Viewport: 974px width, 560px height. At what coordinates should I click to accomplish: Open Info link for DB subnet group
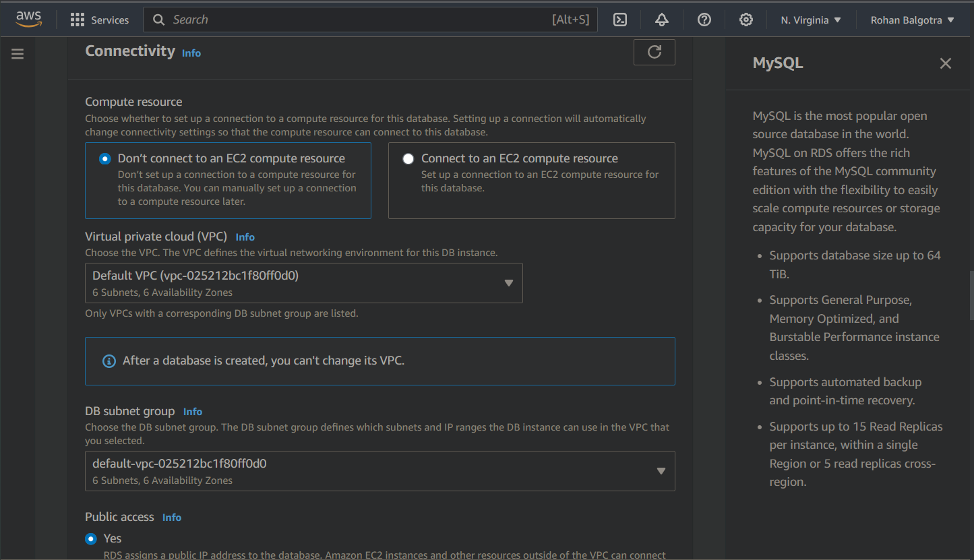coord(193,412)
